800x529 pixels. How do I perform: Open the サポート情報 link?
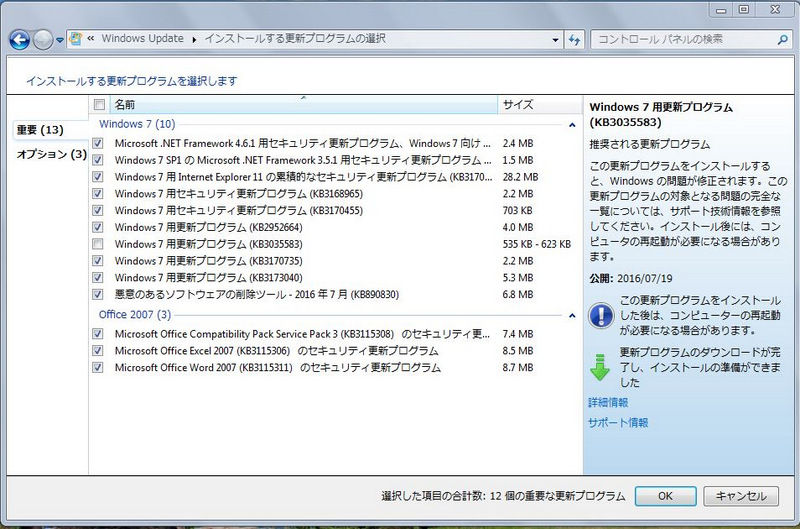[x=618, y=422]
